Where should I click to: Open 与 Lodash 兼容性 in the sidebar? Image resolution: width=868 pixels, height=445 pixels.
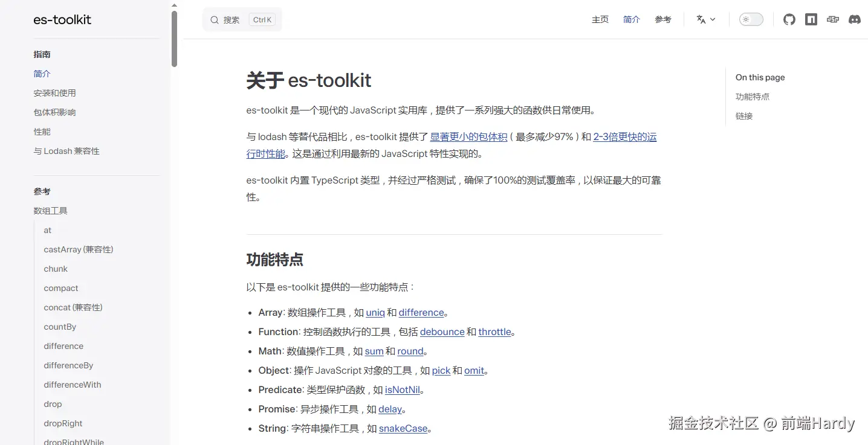[66, 151]
